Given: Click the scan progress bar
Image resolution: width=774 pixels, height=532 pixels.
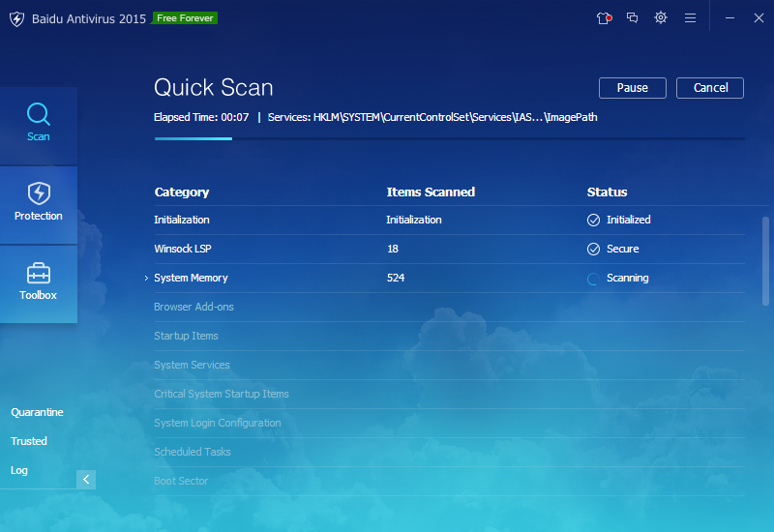Looking at the screenshot, I should coord(450,138).
